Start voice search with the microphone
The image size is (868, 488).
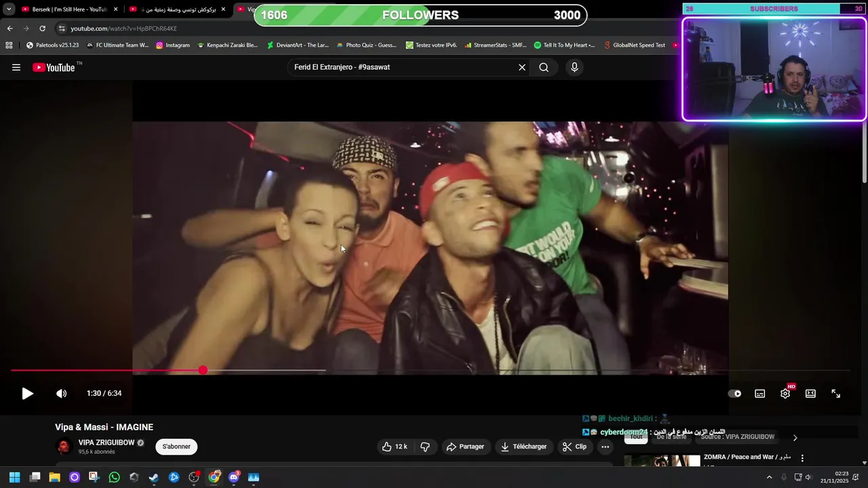[x=574, y=67]
